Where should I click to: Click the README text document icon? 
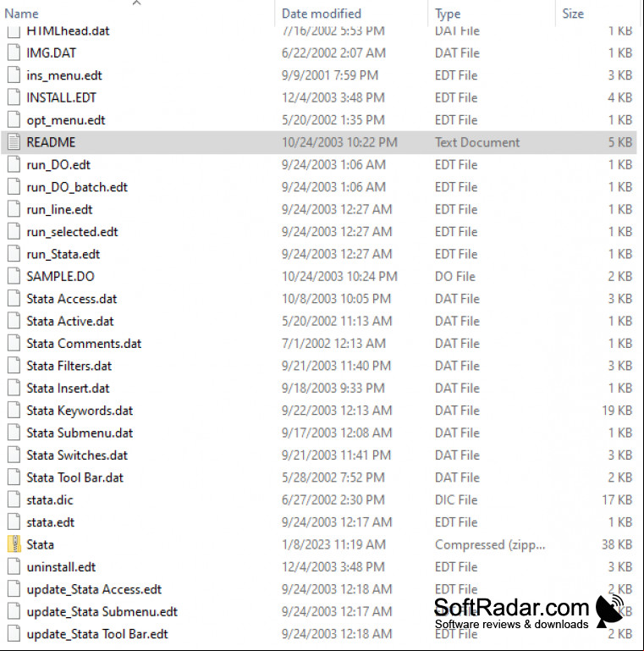14,142
